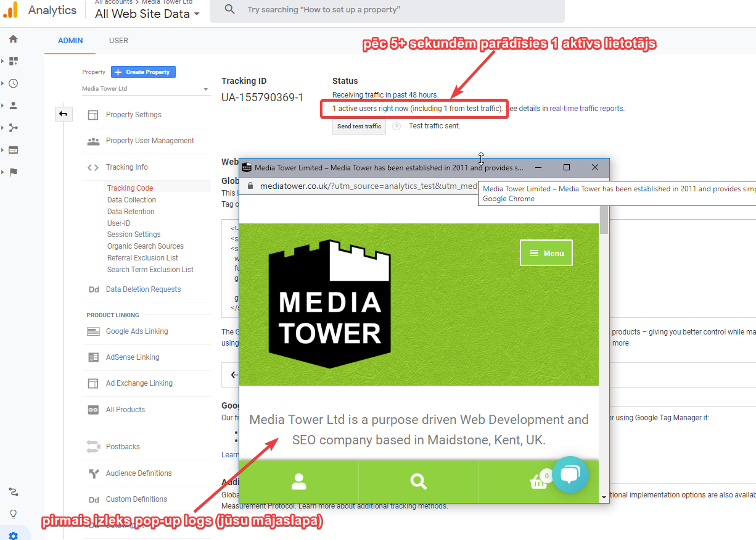Select the Audience sidebar icon
The image size is (756, 540).
click(x=13, y=105)
